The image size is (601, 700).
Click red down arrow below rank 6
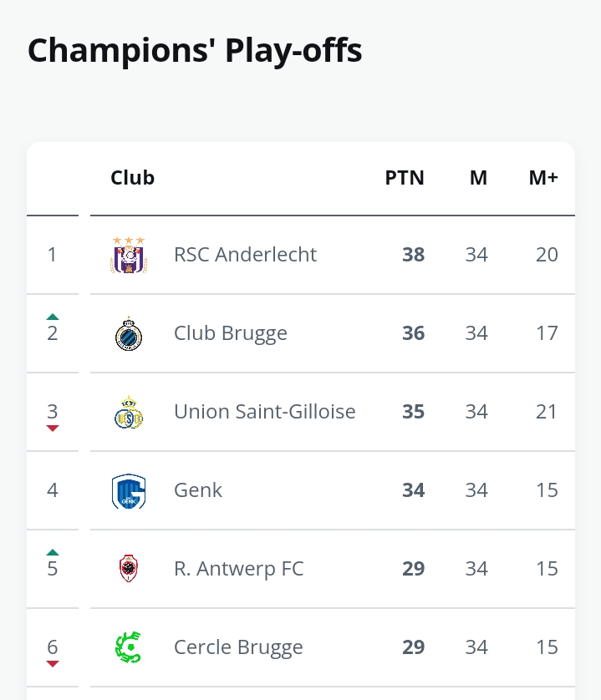(x=53, y=664)
